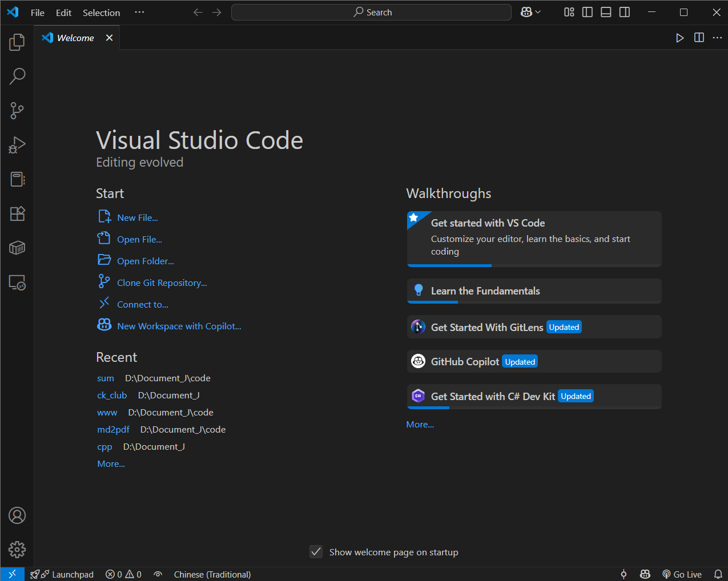Click Clone Git Repository link
The image size is (728, 581).
click(162, 283)
